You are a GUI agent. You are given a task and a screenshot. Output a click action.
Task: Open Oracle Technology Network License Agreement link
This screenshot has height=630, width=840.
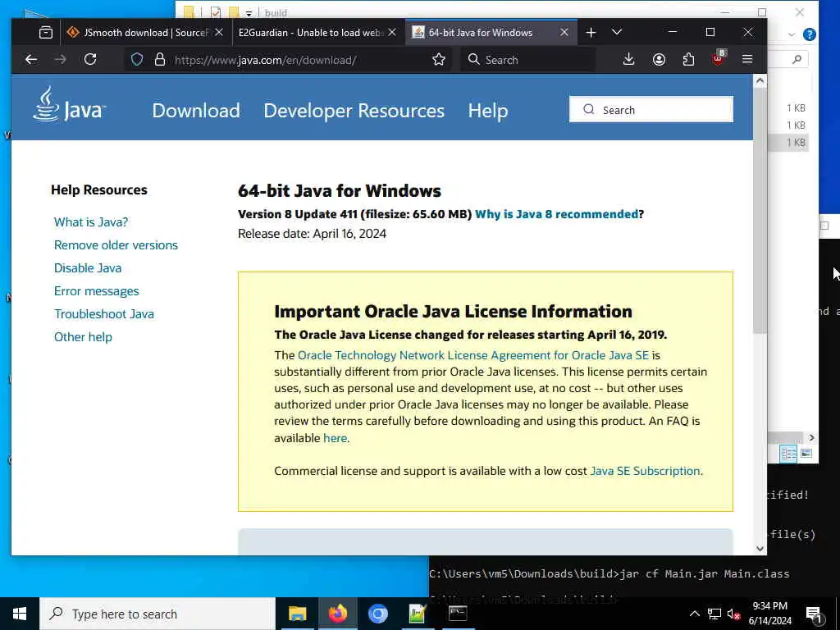(x=473, y=355)
